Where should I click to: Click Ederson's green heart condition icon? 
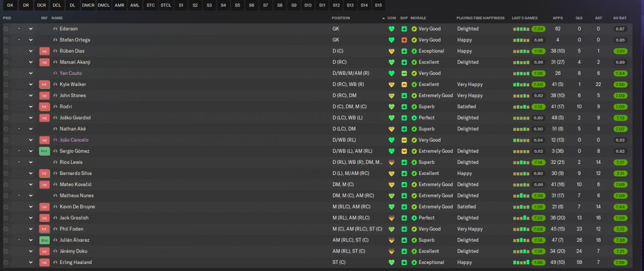(391, 29)
